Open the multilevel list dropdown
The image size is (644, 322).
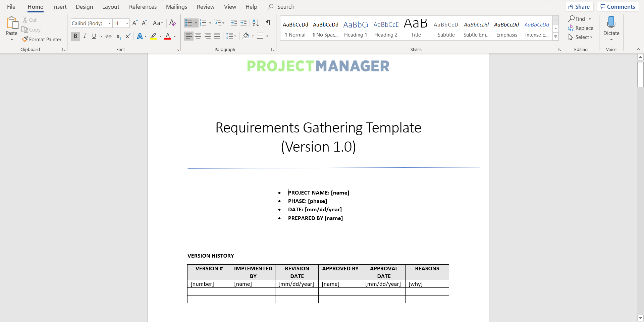pos(223,23)
